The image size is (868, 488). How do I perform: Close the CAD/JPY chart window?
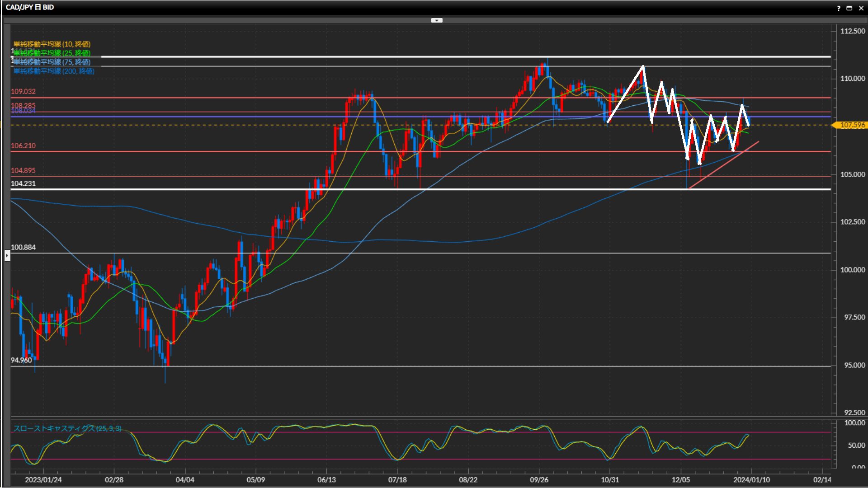coord(861,8)
